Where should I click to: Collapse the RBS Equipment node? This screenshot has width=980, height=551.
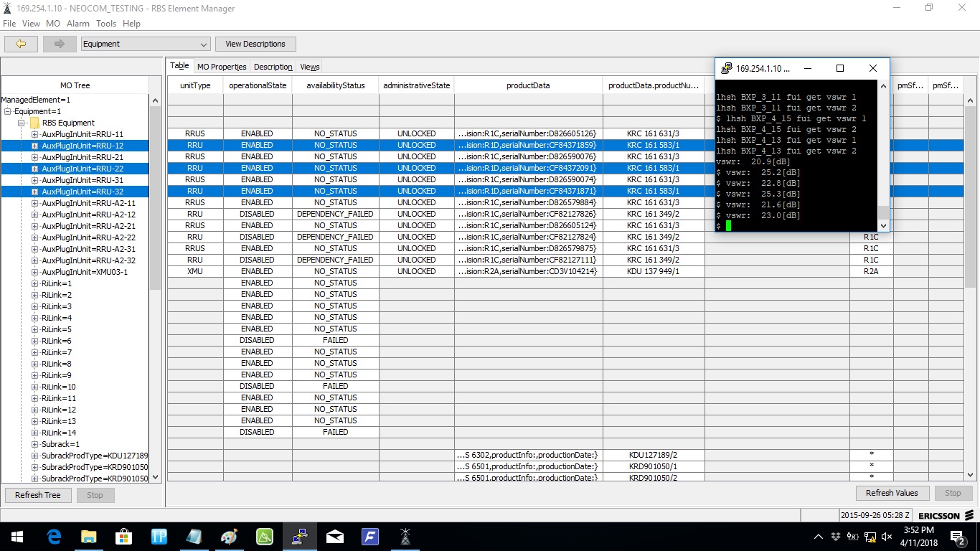23,123
